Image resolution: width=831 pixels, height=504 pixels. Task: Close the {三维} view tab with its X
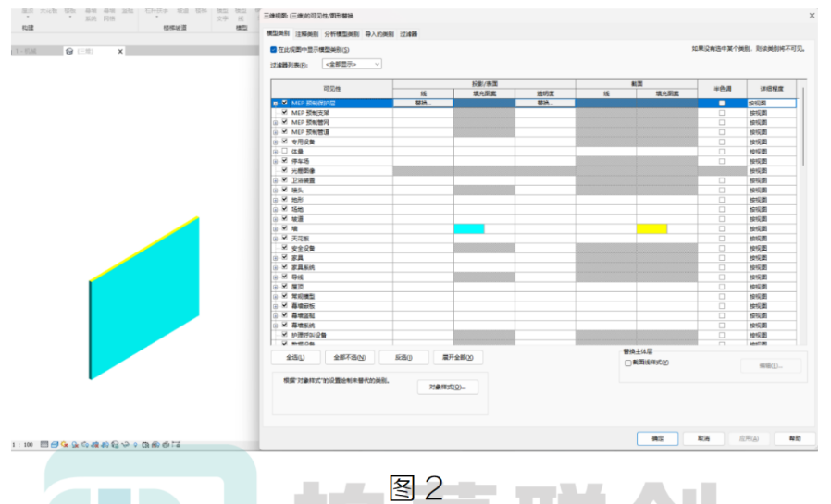tap(120, 52)
